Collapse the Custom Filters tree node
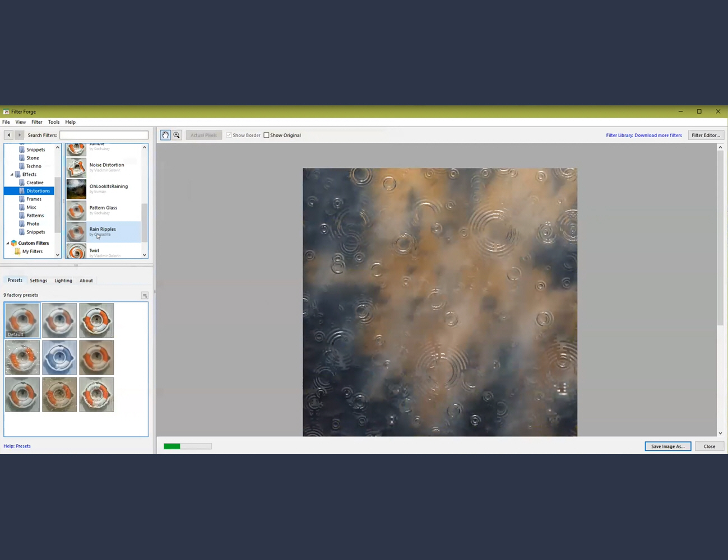 (7, 243)
